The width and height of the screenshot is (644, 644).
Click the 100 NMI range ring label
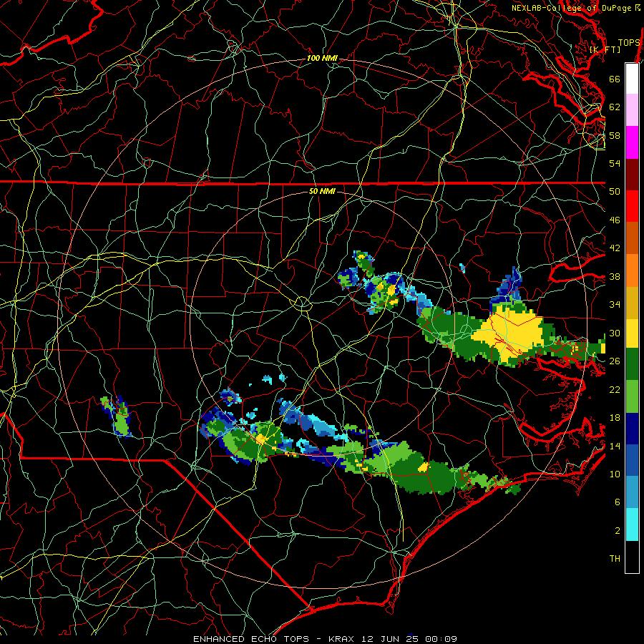(x=322, y=59)
